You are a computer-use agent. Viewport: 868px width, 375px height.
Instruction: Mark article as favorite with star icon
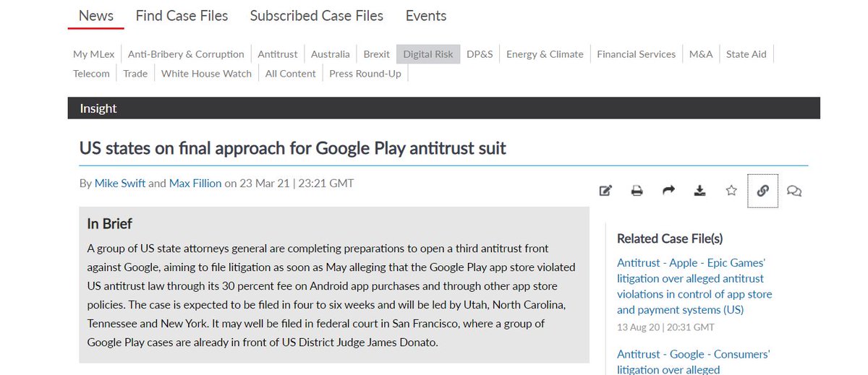pos(731,191)
